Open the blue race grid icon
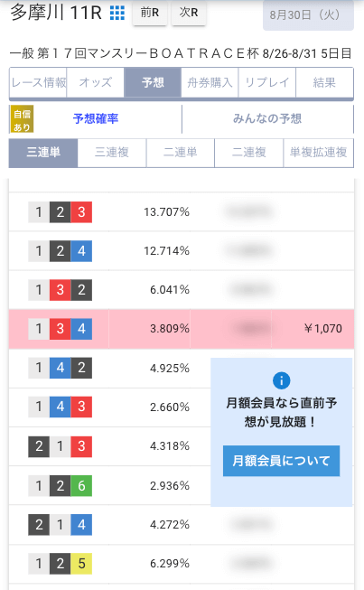 (117, 14)
